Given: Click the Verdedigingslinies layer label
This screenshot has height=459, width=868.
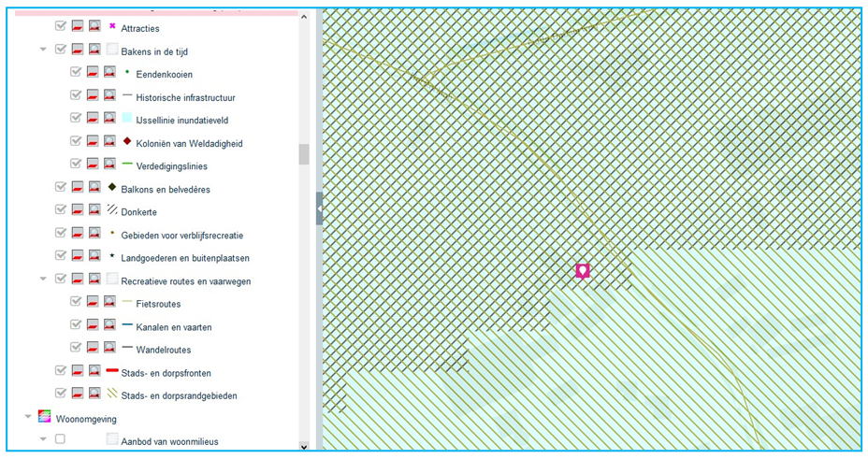Looking at the screenshot, I should [171, 166].
